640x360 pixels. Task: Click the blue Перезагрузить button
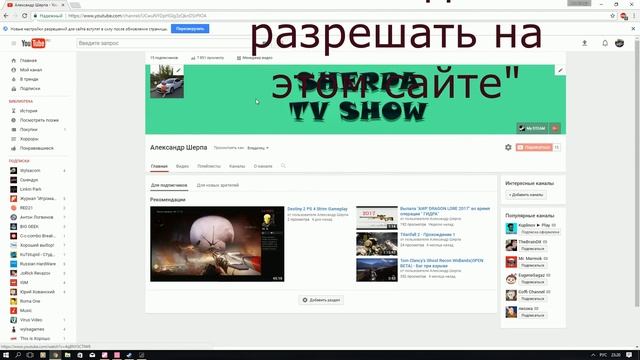[190, 29]
